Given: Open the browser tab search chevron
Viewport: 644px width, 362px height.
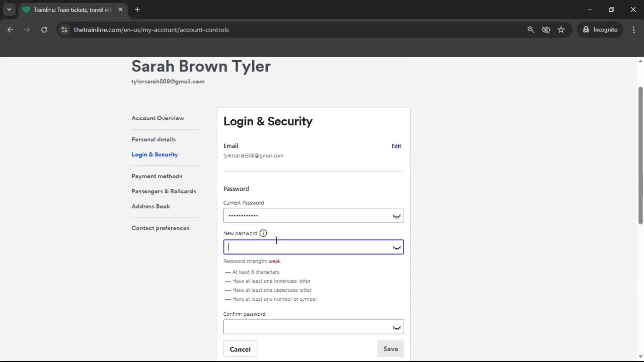Looking at the screenshot, I should tap(9, 9).
